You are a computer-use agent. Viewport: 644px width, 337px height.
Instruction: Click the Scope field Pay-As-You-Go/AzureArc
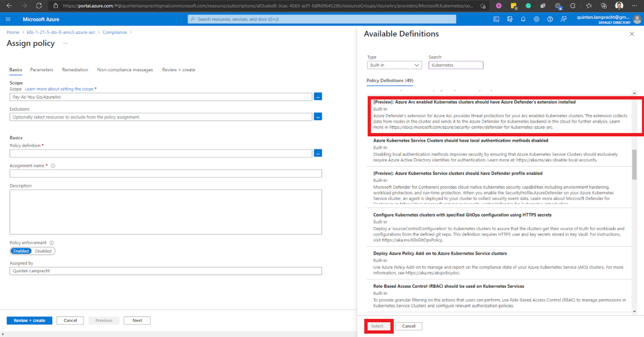[161, 97]
